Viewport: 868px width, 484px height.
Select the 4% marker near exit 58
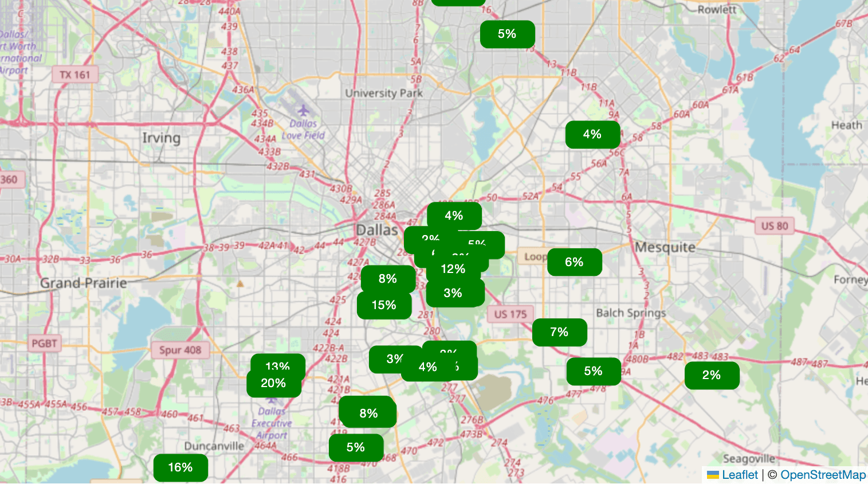(x=592, y=134)
